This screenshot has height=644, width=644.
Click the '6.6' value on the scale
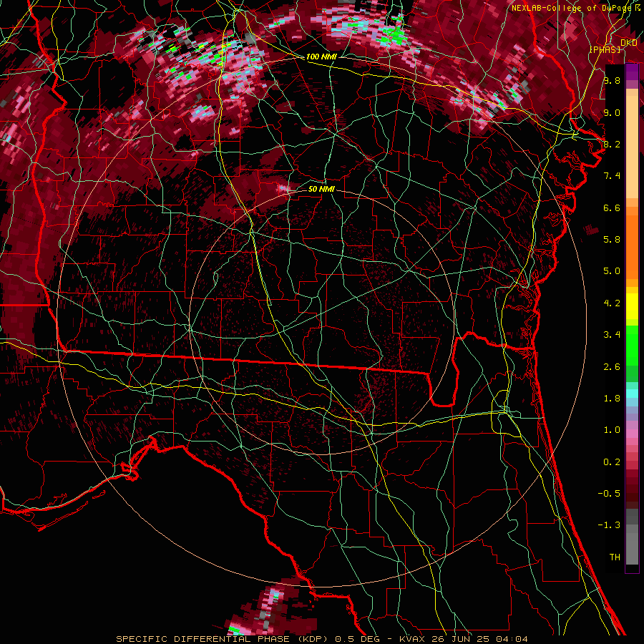click(612, 208)
